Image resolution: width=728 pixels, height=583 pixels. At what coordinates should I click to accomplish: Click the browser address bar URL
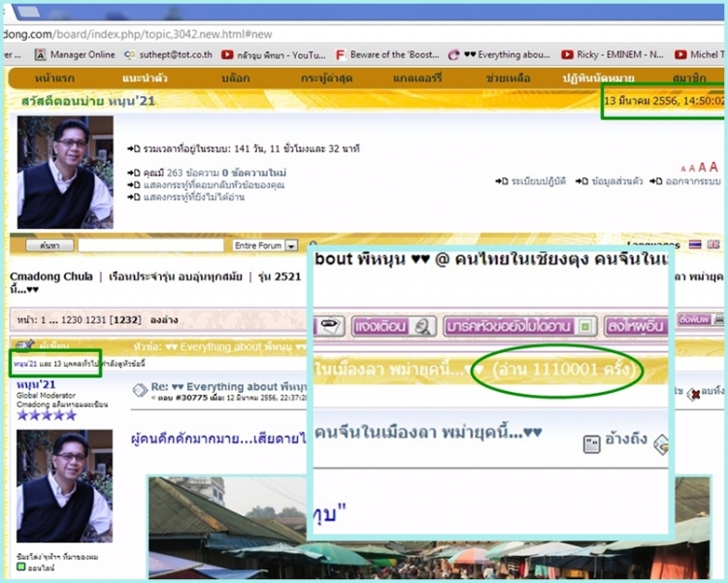click(x=139, y=34)
